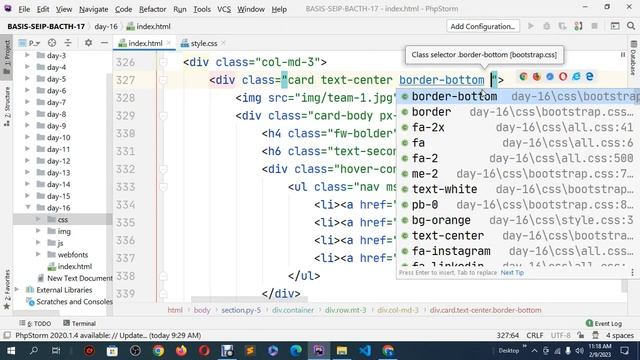
Task: Open the Database tool window
Action: pos(633,58)
